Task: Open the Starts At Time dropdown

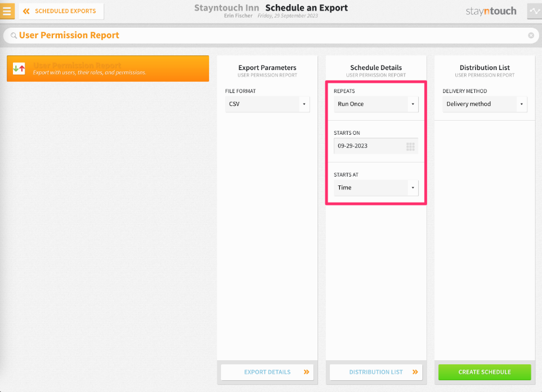Action: click(376, 188)
